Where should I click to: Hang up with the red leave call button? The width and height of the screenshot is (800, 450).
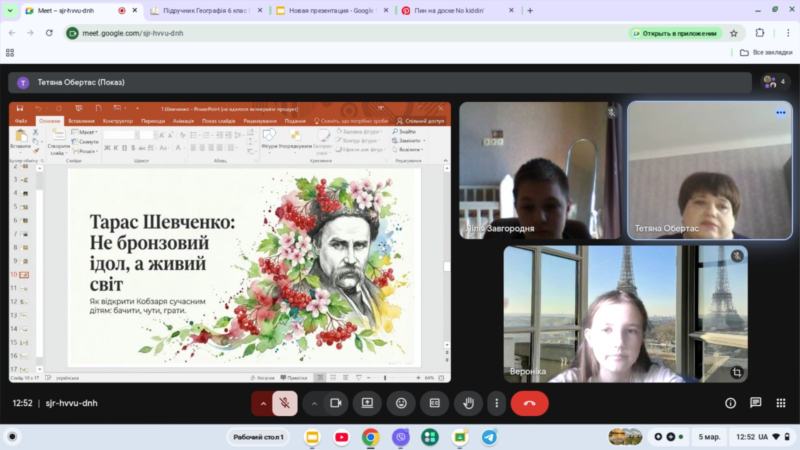[529, 403]
